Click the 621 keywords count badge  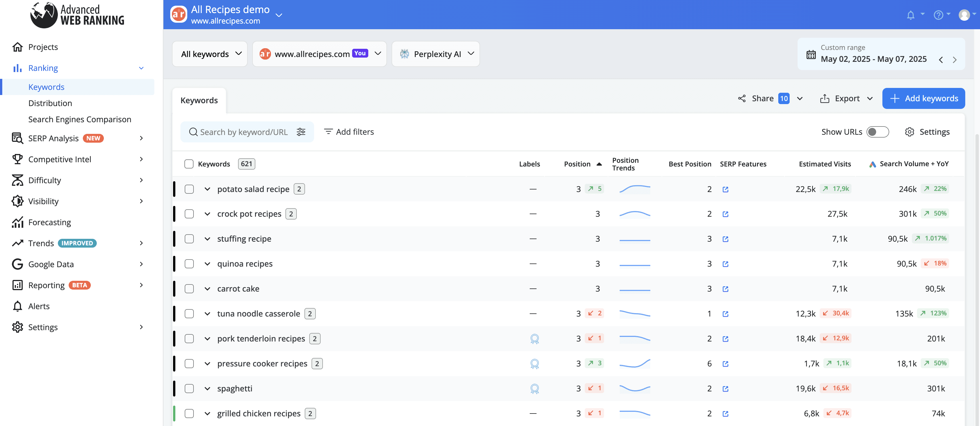tap(247, 164)
